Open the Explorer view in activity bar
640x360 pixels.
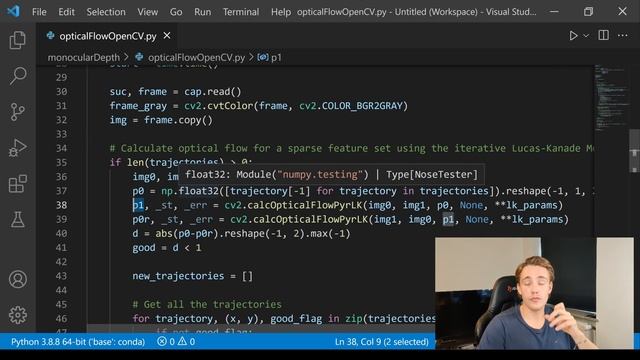pos(18,40)
